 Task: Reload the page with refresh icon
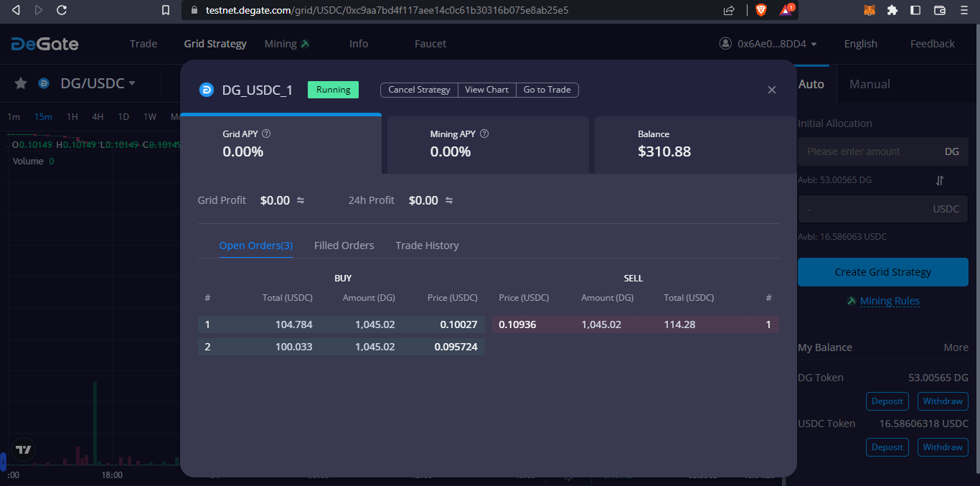tap(62, 10)
